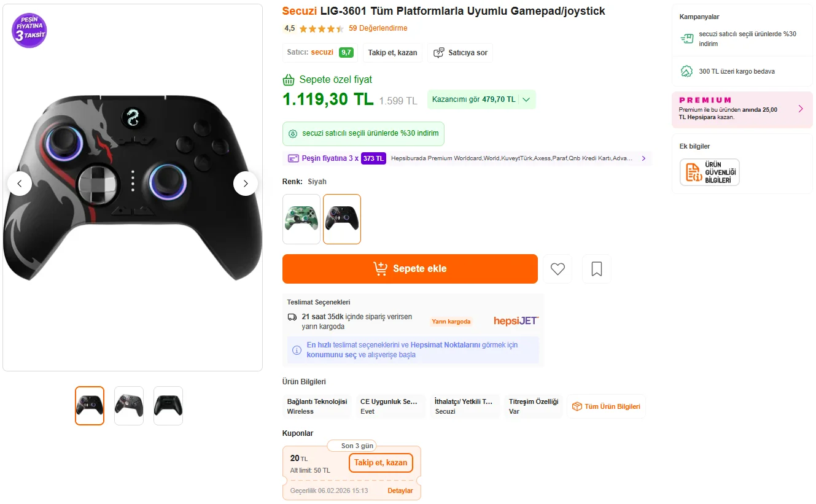This screenshot has width=816, height=504.
Task: Show next product image arrow
Action: (x=246, y=184)
